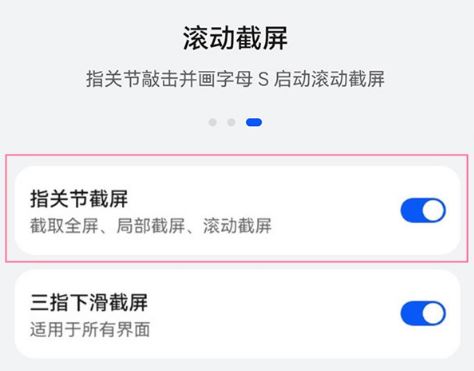Click the 截取全屏、局部截屏、滚动截屏 subtitle
474x371 pixels.
point(151,226)
